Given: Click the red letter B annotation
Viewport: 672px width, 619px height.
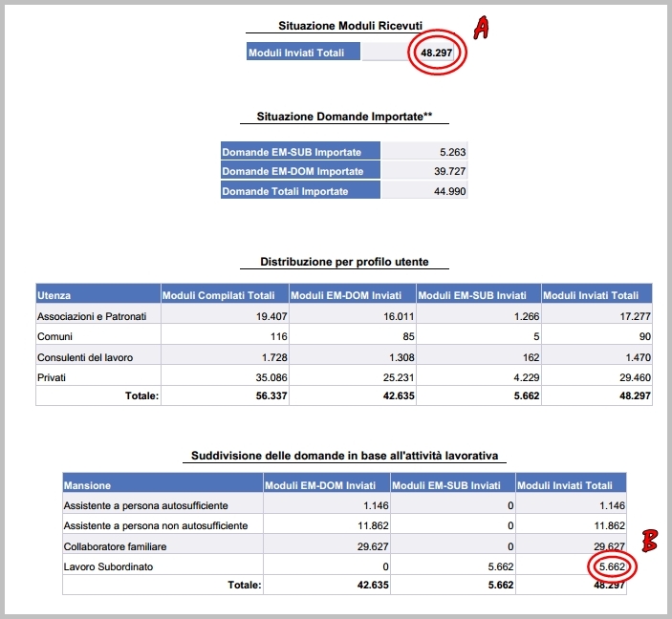Looking at the screenshot, I should (x=648, y=542).
